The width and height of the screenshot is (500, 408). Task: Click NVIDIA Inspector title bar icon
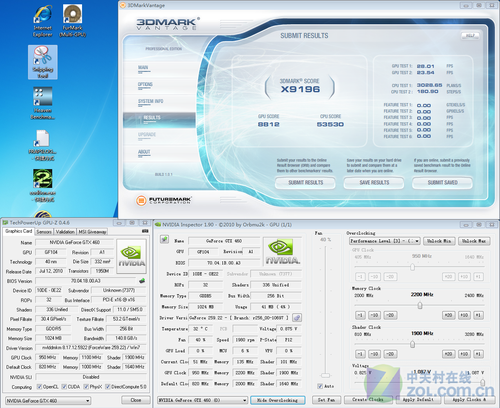(x=158, y=225)
